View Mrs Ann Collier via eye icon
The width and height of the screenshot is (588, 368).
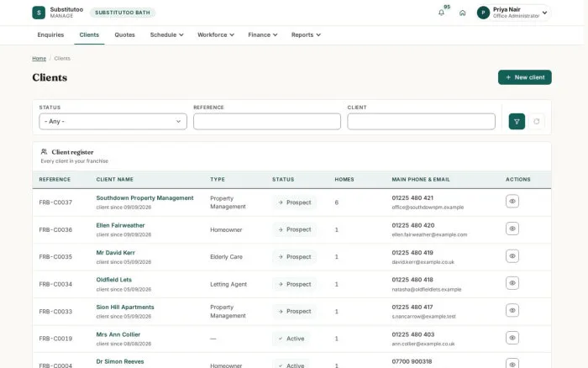click(512, 338)
